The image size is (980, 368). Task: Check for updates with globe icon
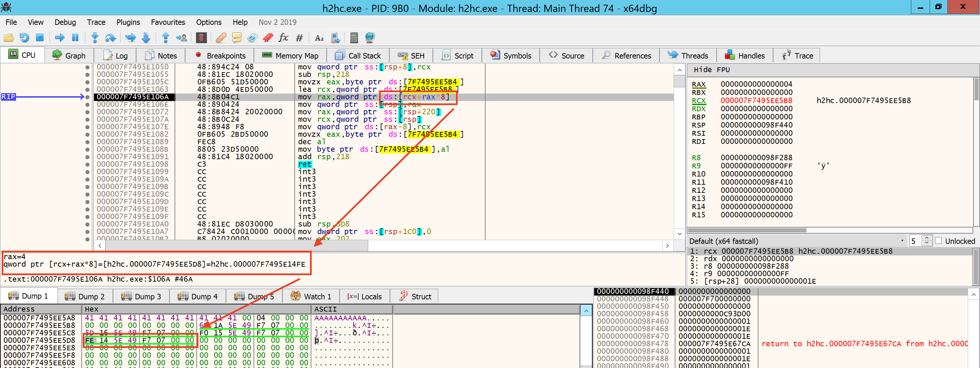click(x=370, y=38)
